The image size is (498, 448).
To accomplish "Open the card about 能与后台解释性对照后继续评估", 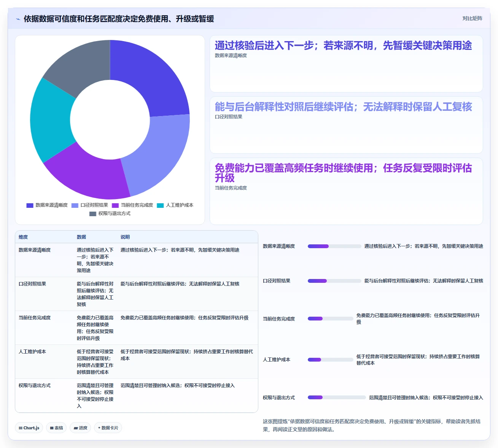I will tap(346, 125).
